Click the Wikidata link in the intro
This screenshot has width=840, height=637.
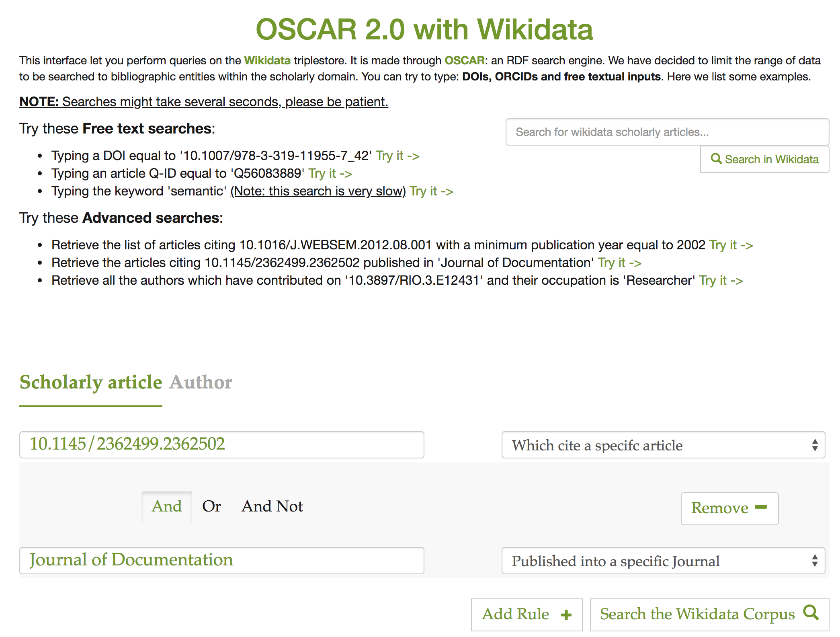coord(267,60)
